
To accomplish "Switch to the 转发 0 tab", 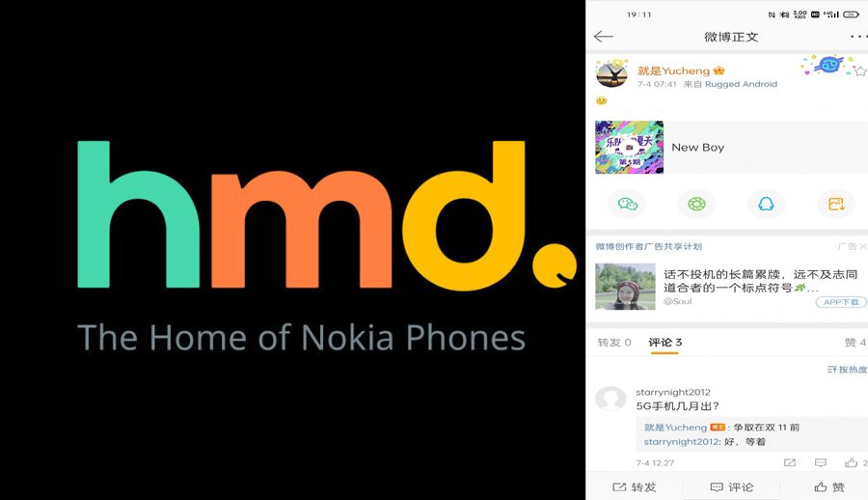I will pyautogui.click(x=614, y=343).
